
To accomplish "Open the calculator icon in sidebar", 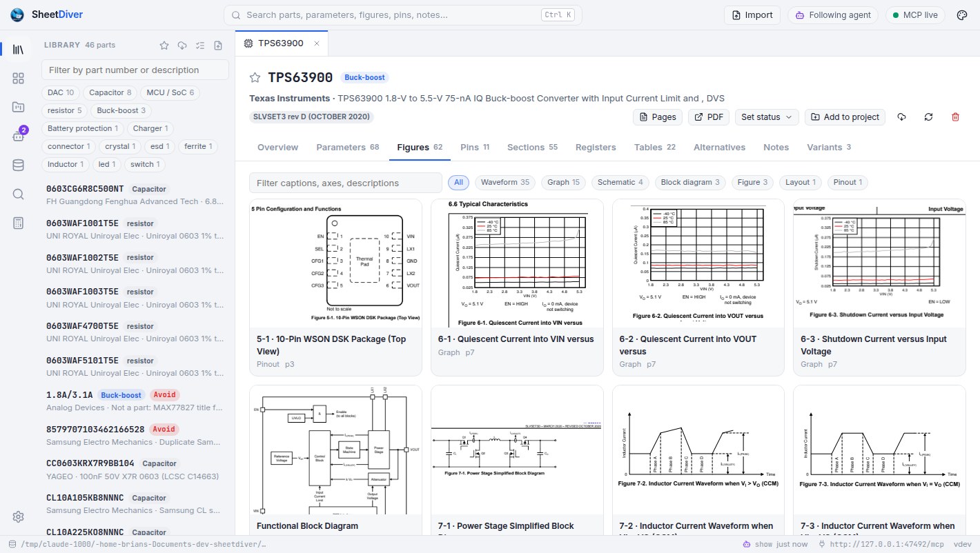I will pyautogui.click(x=18, y=223).
